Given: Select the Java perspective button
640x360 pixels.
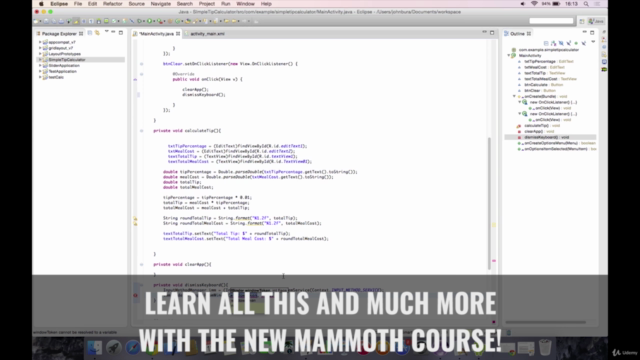Looking at the screenshot, I should coord(596,21).
